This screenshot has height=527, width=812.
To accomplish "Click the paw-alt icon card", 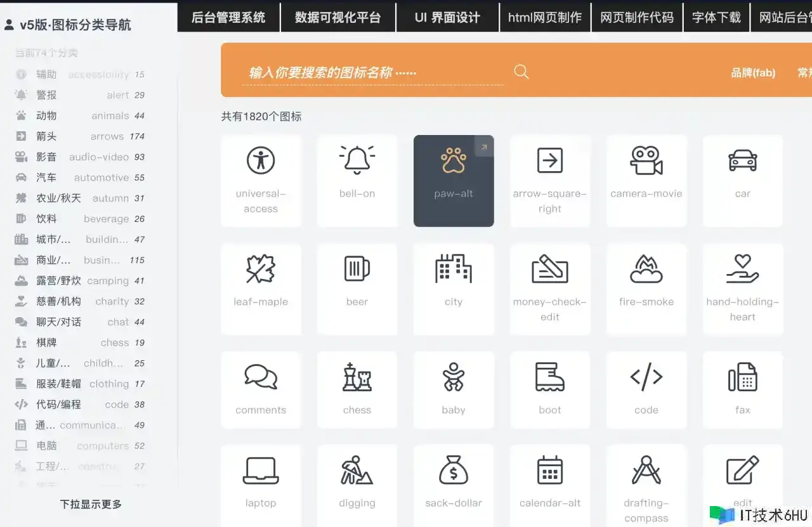I will click(454, 181).
